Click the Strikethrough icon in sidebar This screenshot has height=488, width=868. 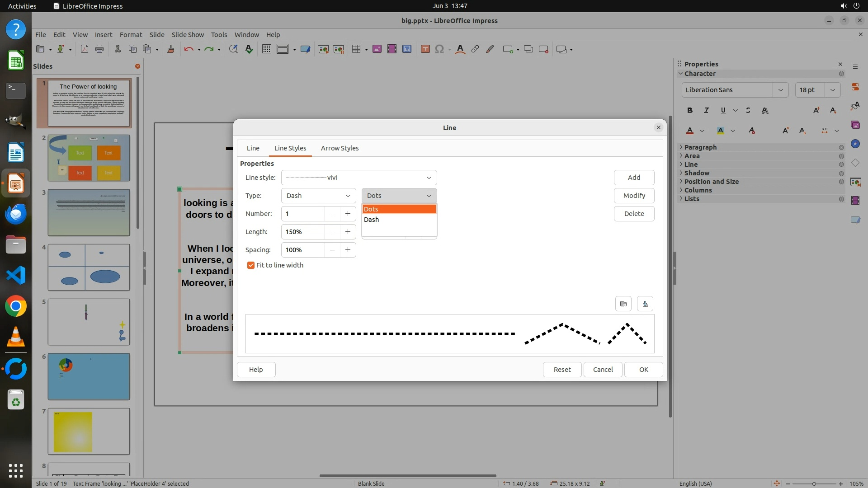pos(748,110)
